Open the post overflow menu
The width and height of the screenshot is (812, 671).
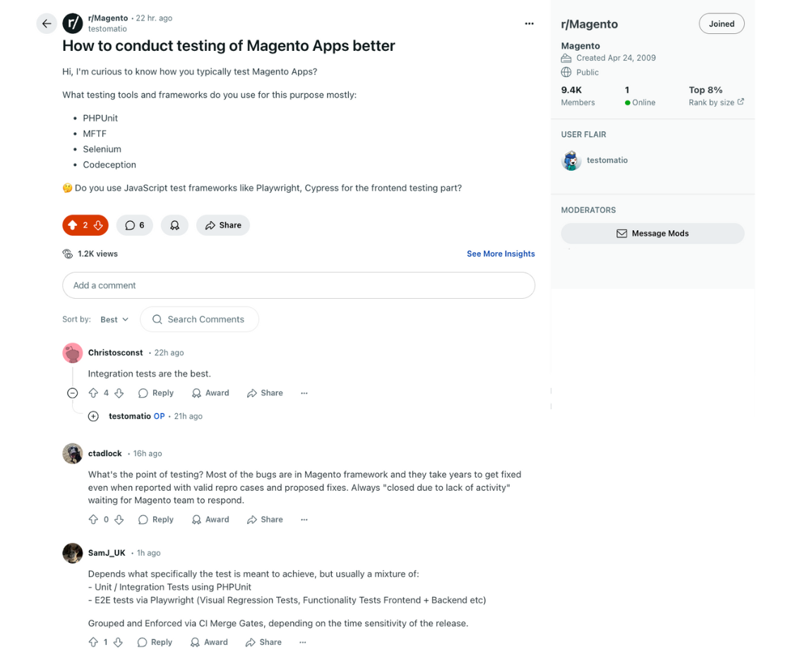[x=529, y=23]
